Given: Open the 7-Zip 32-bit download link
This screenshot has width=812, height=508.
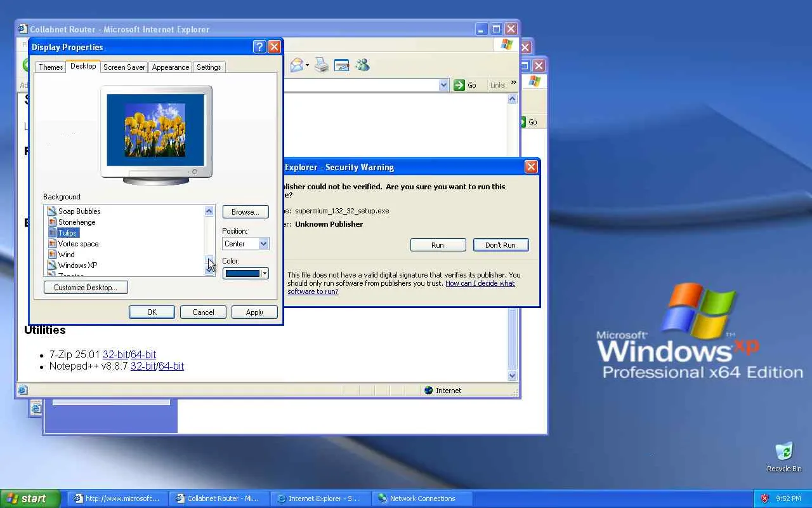Looking at the screenshot, I should (115, 355).
